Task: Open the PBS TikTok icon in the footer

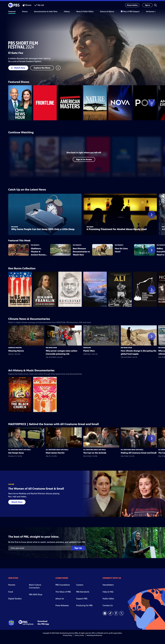Action: 110,613
